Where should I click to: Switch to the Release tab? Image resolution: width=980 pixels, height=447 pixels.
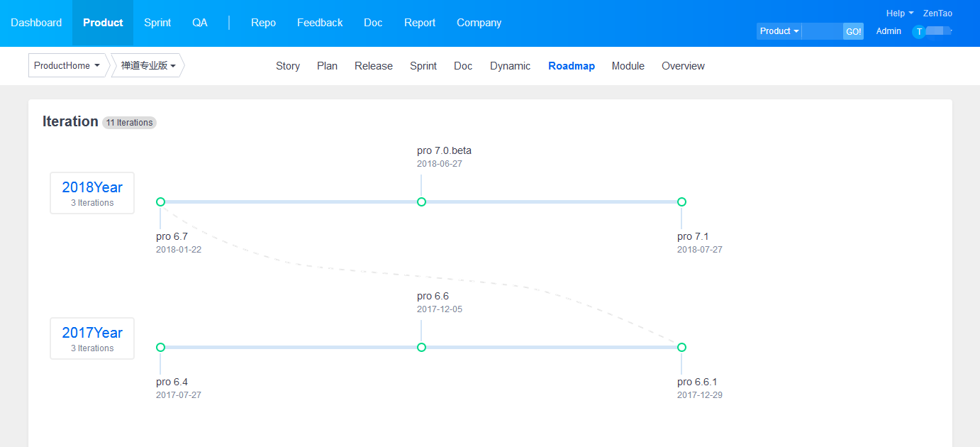coord(374,66)
